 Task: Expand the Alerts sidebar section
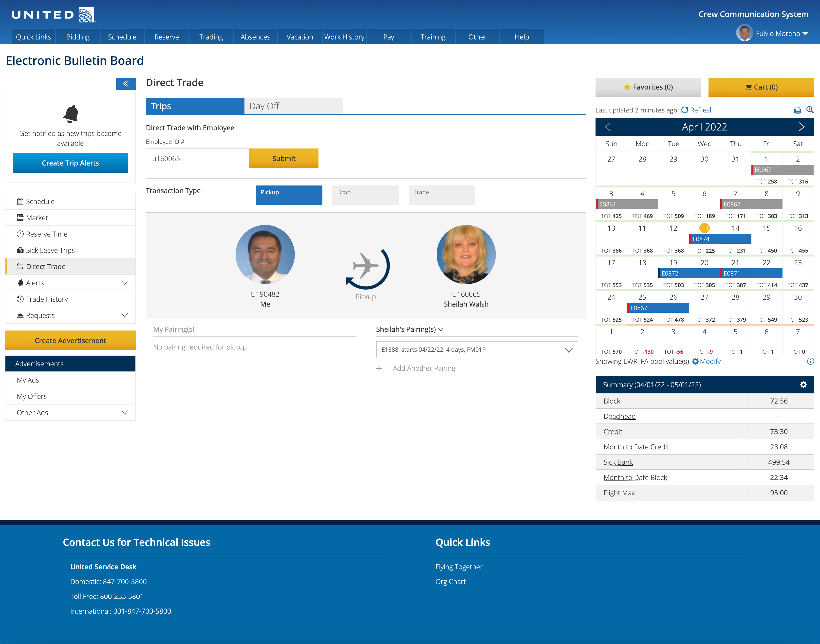click(x=124, y=283)
